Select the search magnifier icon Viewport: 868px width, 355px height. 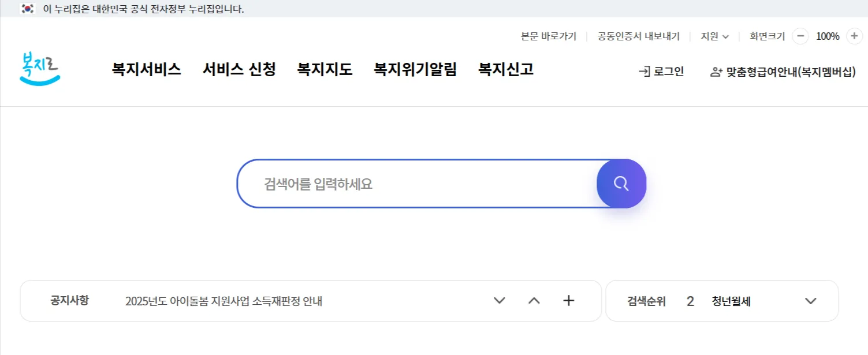pos(621,183)
